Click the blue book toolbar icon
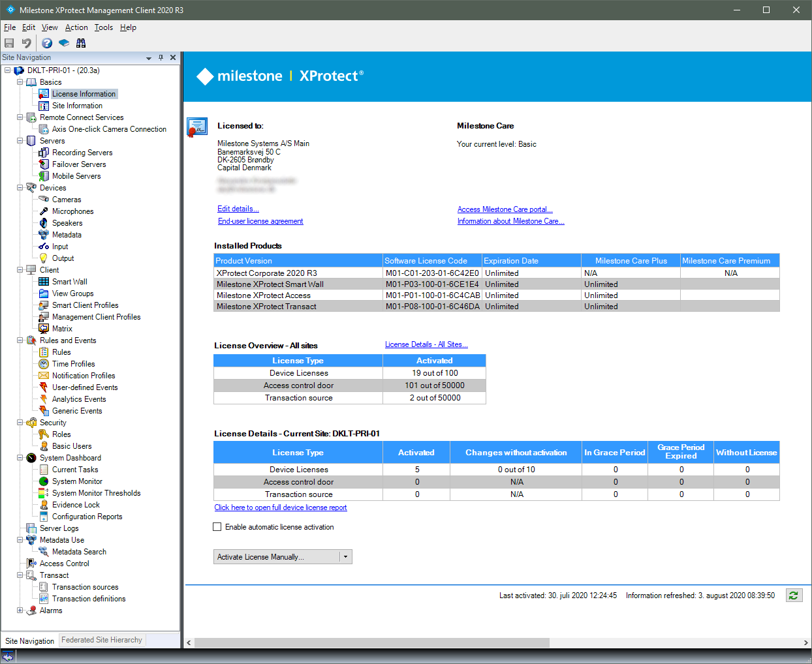The image size is (812, 664). tap(64, 43)
